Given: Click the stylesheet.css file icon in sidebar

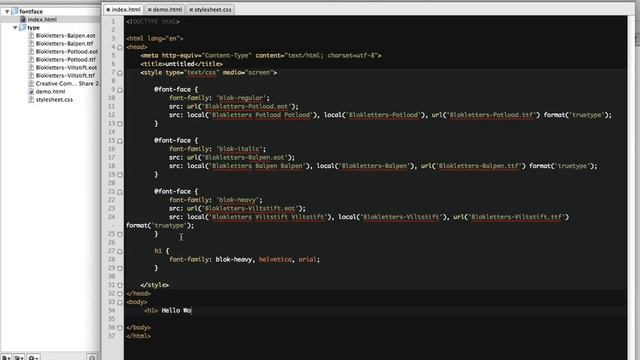Looking at the screenshot, I should [31, 100].
